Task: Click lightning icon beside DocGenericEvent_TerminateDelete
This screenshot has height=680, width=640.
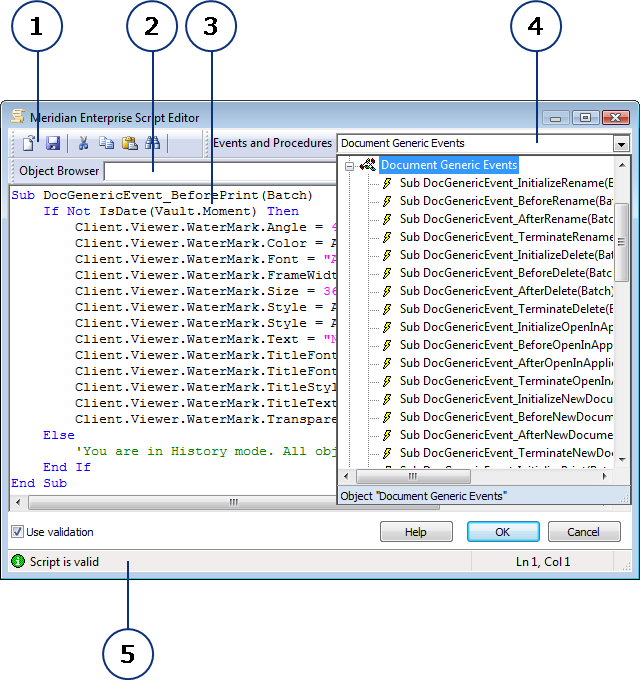Action: [387, 309]
